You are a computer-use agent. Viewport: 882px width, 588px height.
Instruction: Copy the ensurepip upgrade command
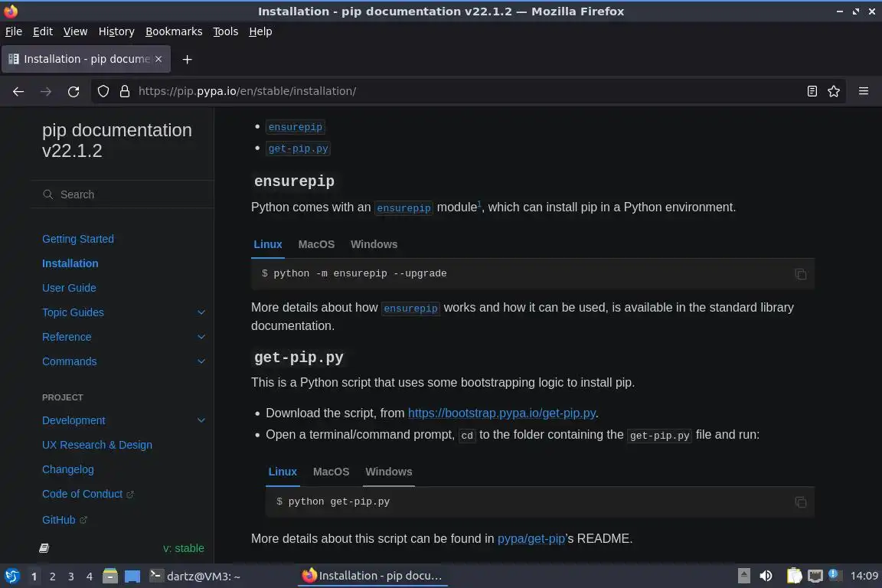tap(800, 274)
